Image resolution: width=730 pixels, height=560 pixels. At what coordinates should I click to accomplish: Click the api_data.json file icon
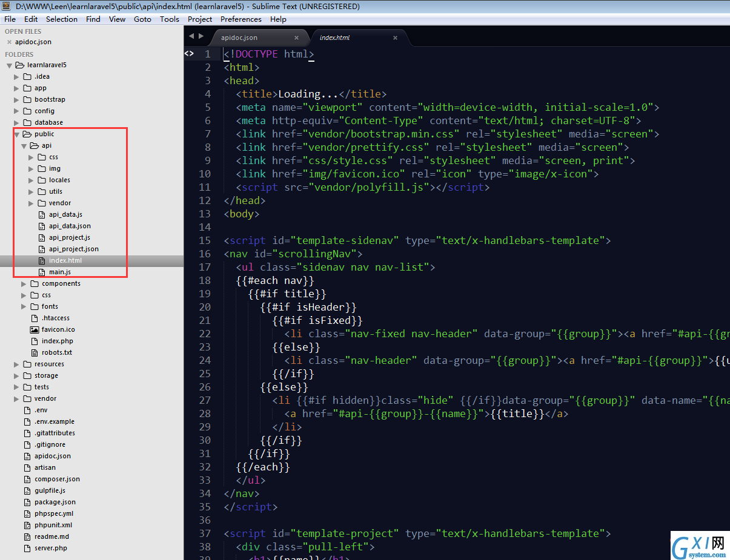42,226
